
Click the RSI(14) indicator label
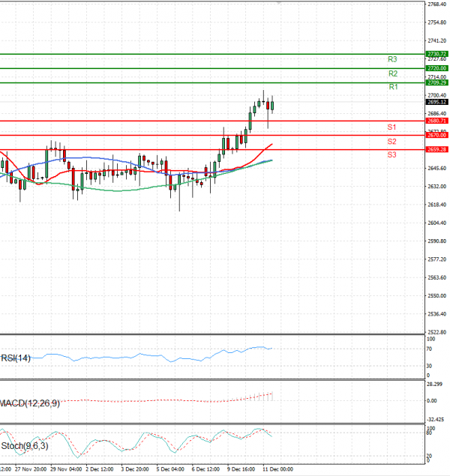[16, 358]
